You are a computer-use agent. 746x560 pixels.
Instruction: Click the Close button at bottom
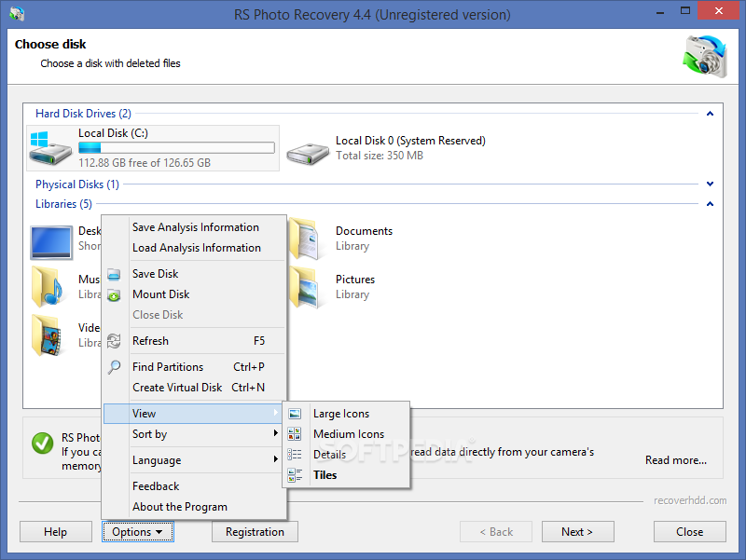point(690,531)
